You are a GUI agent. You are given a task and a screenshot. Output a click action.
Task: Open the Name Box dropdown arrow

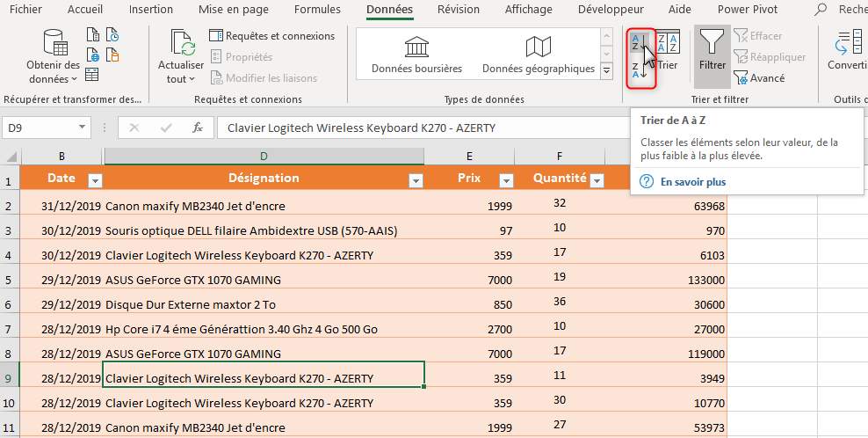[82, 128]
